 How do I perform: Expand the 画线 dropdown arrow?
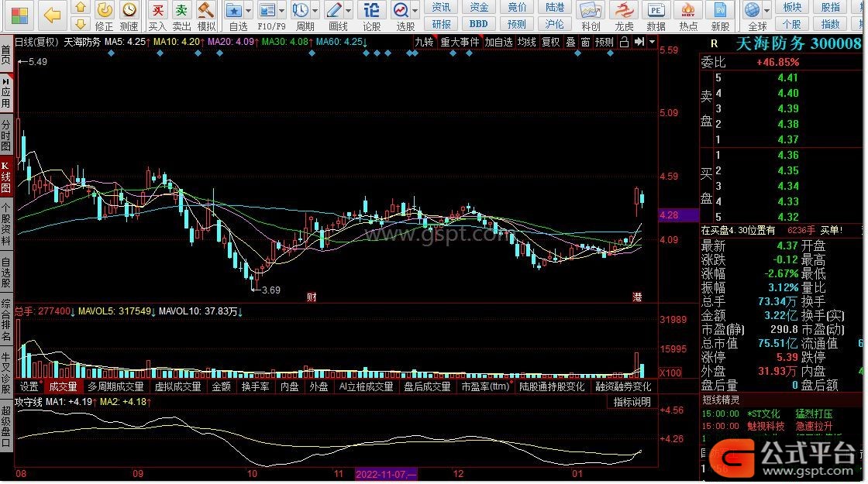(x=348, y=11)
